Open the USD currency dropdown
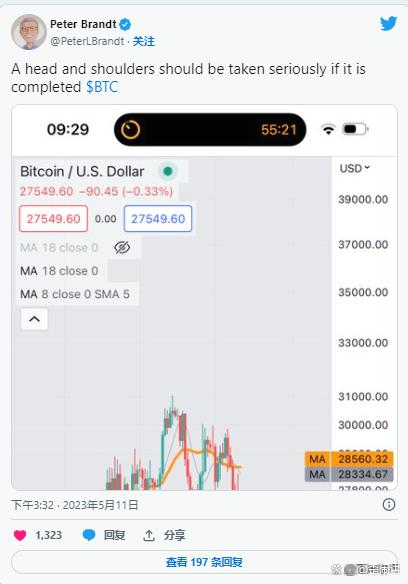 pyautogui.click(x=354, y=168)
